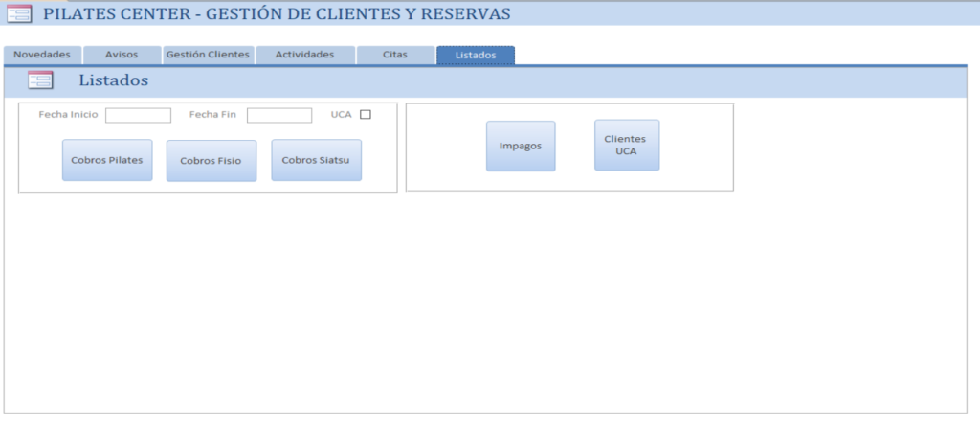This screenshot has height=433, width=980.
Task: Open the Citas tab
Action: (x=394, y=55)
